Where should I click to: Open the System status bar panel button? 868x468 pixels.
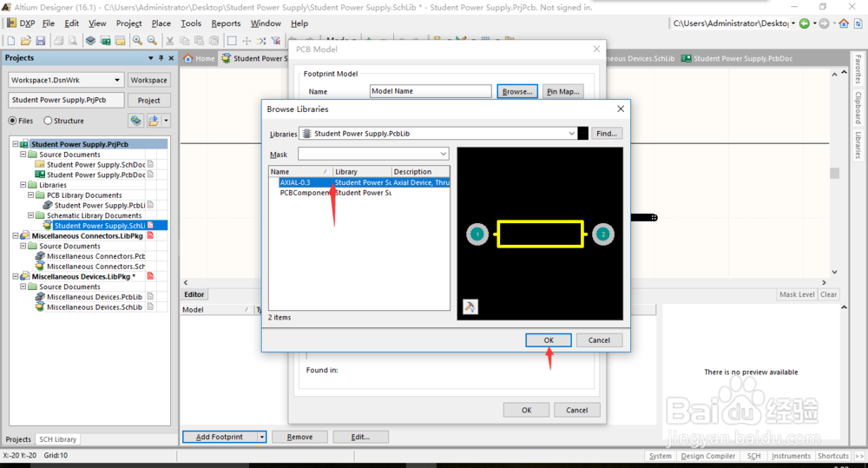661,456
